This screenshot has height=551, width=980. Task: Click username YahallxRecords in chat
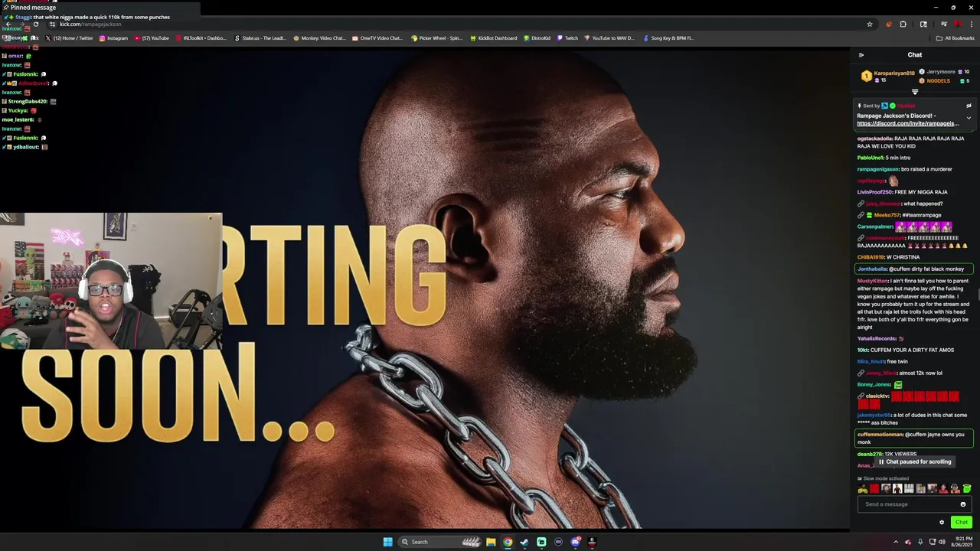point(877,338)
